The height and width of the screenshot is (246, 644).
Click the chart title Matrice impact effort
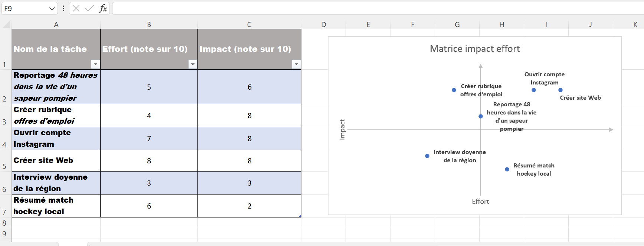(475, 49)
